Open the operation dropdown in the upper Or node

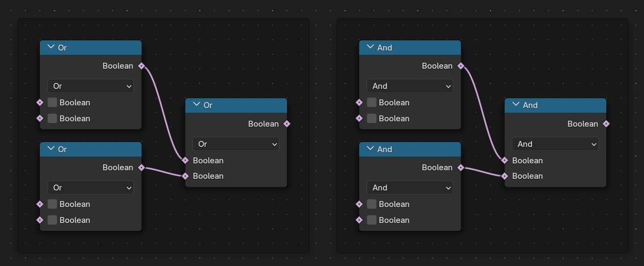[x=90, y=86]
